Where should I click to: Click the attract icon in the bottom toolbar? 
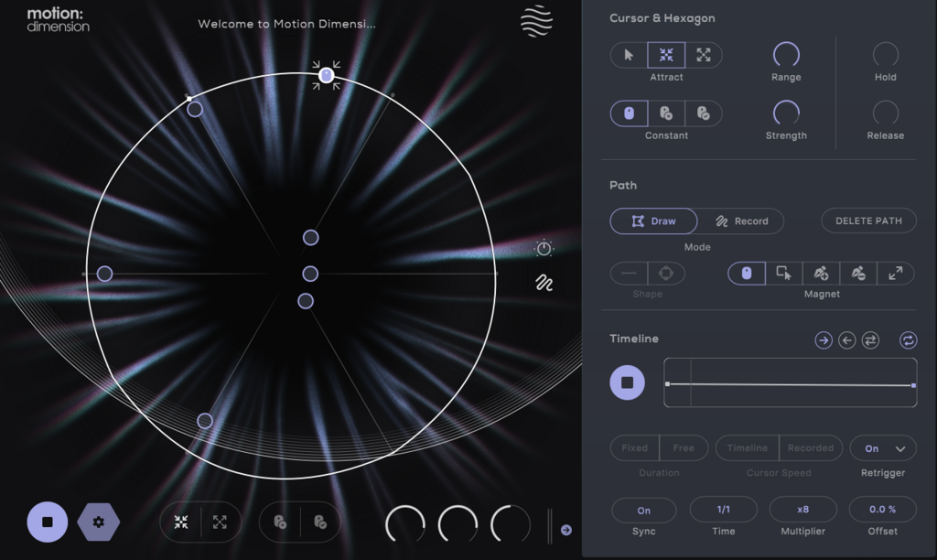181,522
